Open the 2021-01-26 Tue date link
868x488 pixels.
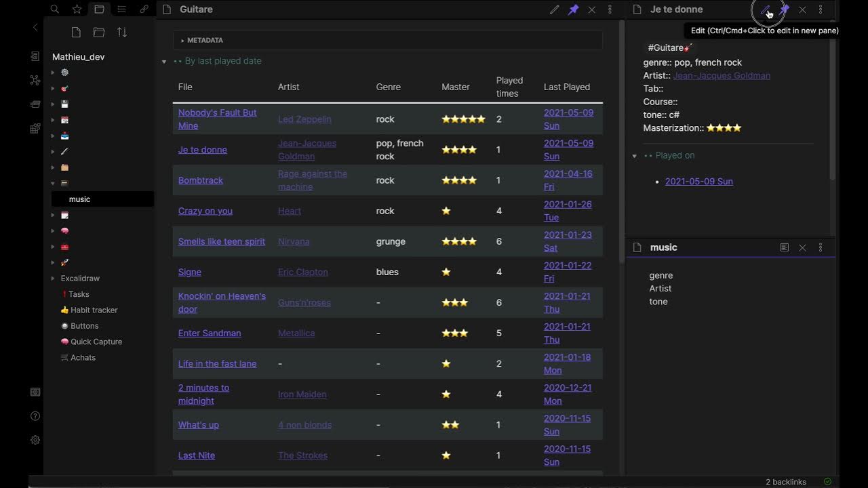coord(568,211)
